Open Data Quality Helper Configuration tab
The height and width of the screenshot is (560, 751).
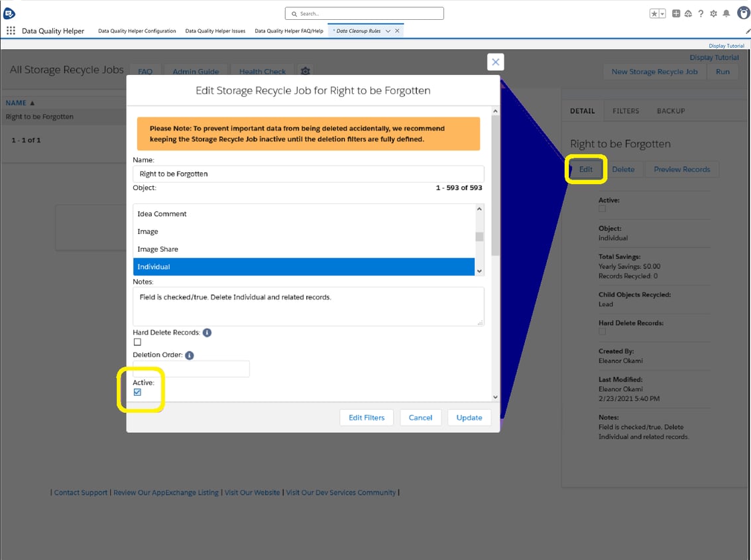click(x=137, y=30)
